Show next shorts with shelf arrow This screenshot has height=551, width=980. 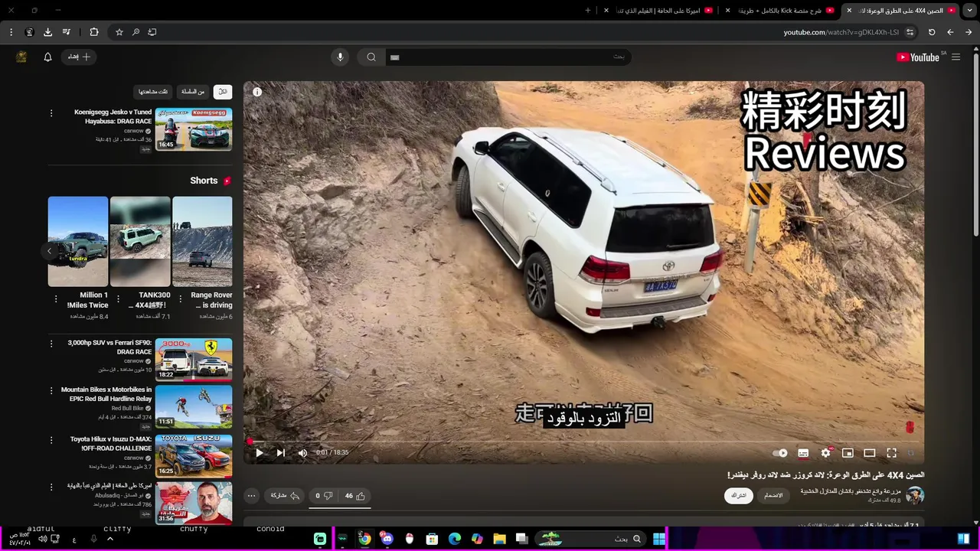click(49, 251)
